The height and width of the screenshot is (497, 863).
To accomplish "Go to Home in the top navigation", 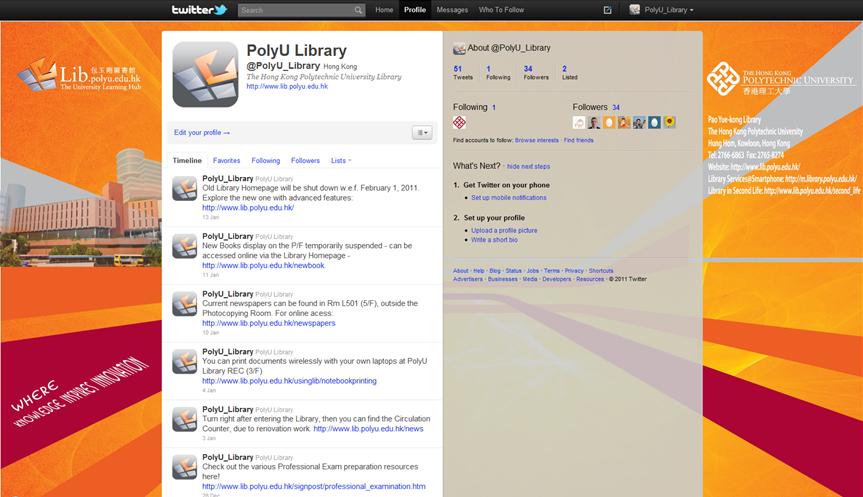I will (x=384, y=10).
